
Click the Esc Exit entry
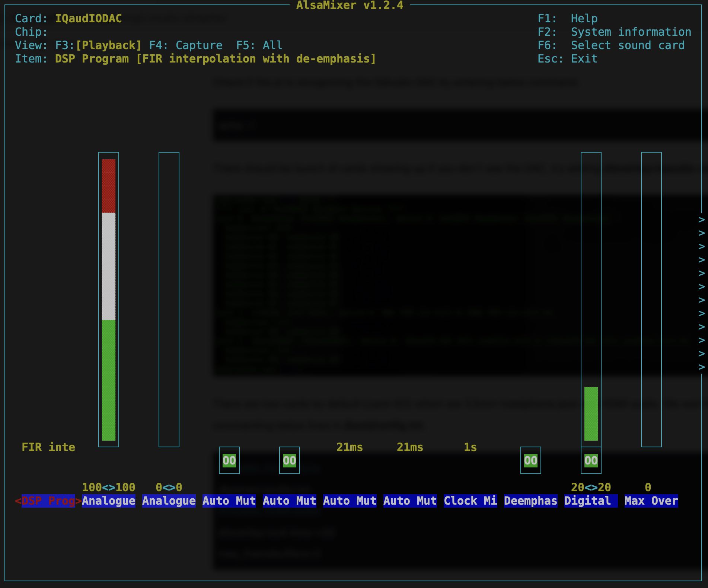(x=567, y=59)
